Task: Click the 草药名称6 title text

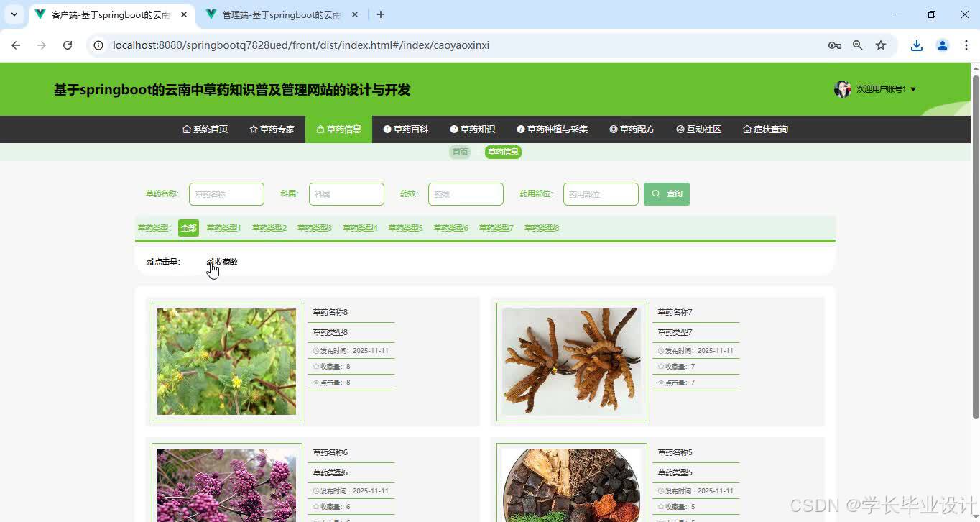Action: tap(330, 452)
